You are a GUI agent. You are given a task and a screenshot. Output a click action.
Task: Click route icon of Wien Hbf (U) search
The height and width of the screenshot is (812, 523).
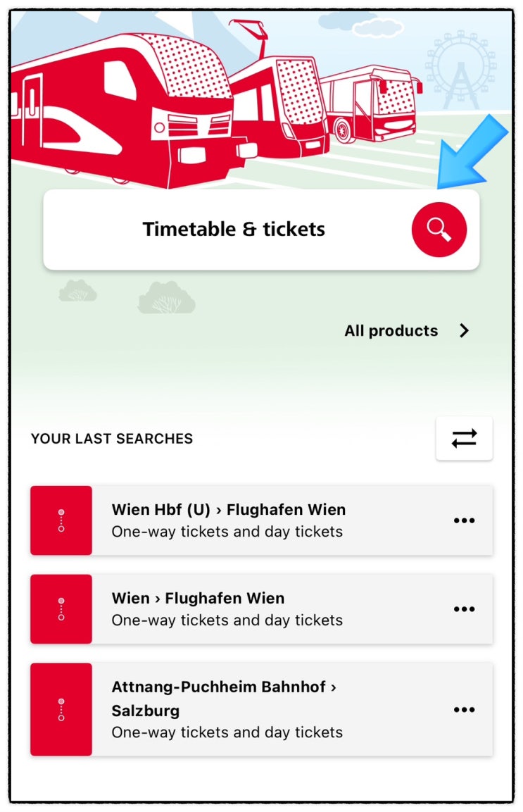[61, 520]
